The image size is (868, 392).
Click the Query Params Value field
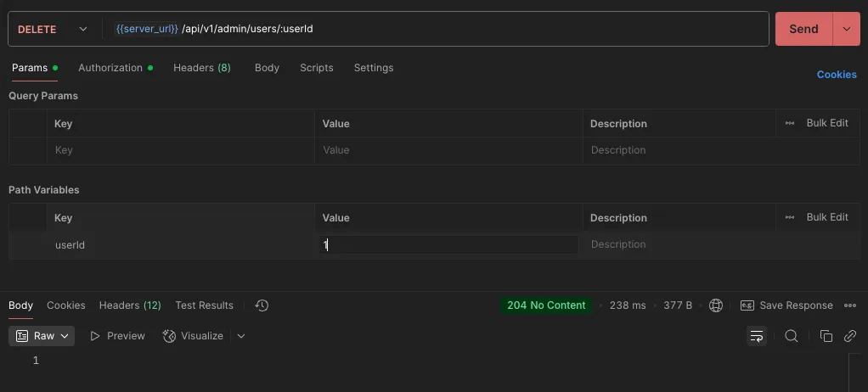[x=448, y=150]
